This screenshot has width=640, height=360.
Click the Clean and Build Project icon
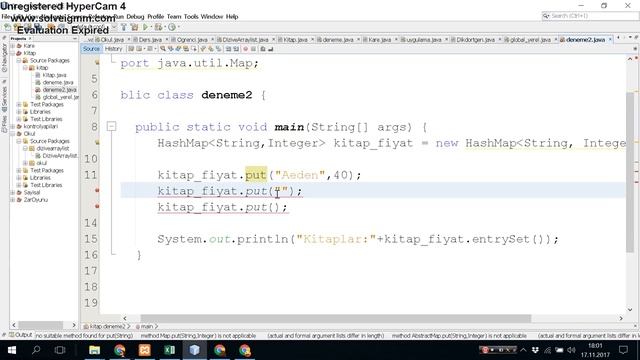point(134,27)
